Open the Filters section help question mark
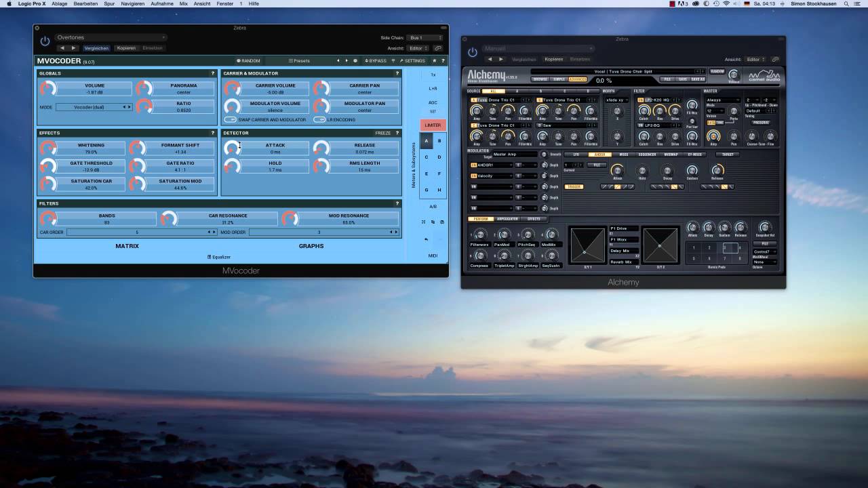The width and height of the screenshot is (868, 488). click(397, 203)
